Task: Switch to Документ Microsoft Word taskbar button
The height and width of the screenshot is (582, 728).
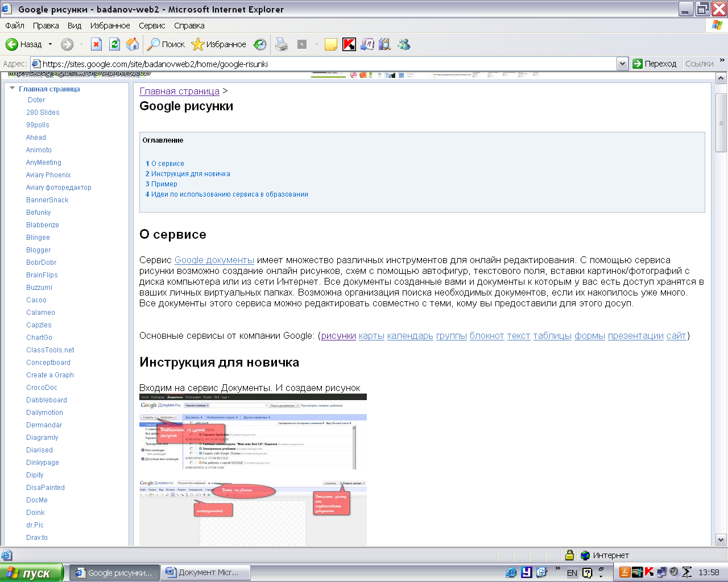Action: 206,572
